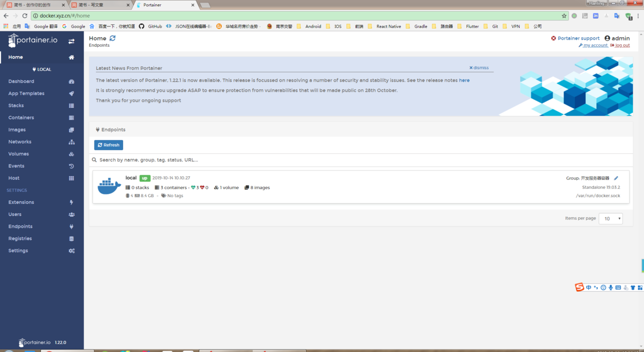Screen dimensions: 644x352
Task: Open Dashboard in the sidebar
Action: tap(42, 82)
